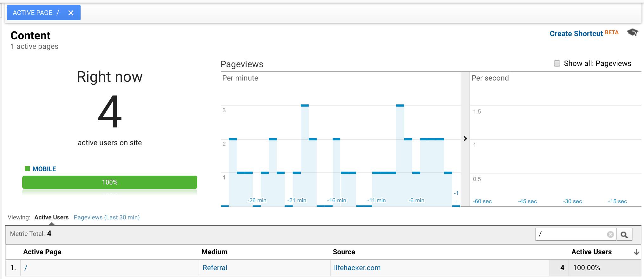Screen dimensions: 644x279
Task: Click the Metric Total value
Action: 49,234
